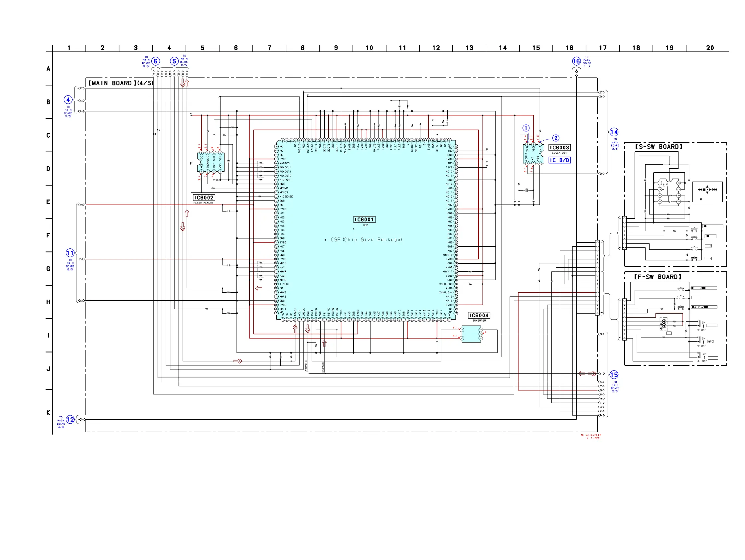Click the blue circled marker 16
Image resolution: width=745 pixels, height=560 pixels.
576,61
